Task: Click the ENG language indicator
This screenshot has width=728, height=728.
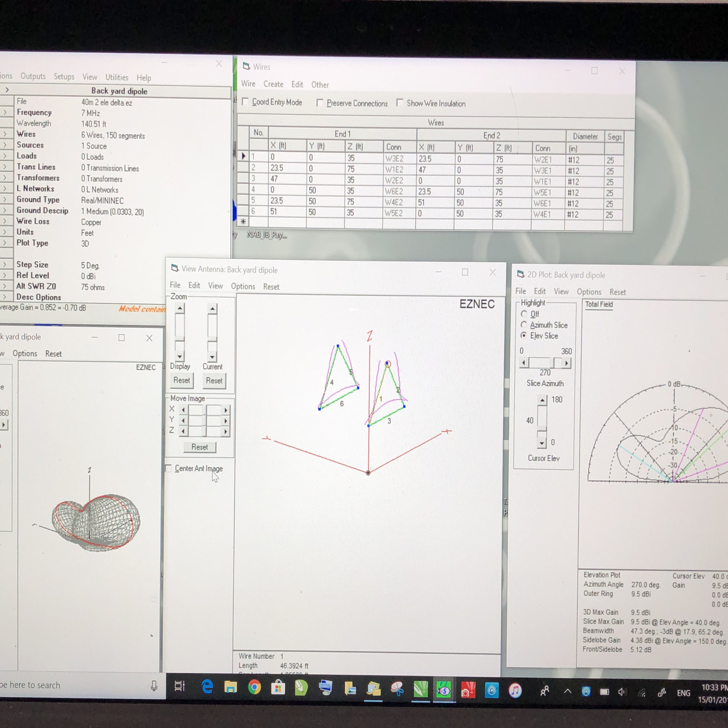Action: coord(684,693)
